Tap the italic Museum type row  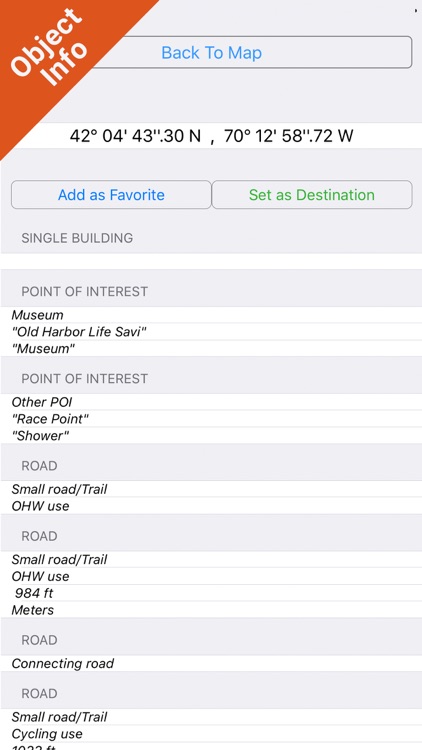(x=211, y=315)
